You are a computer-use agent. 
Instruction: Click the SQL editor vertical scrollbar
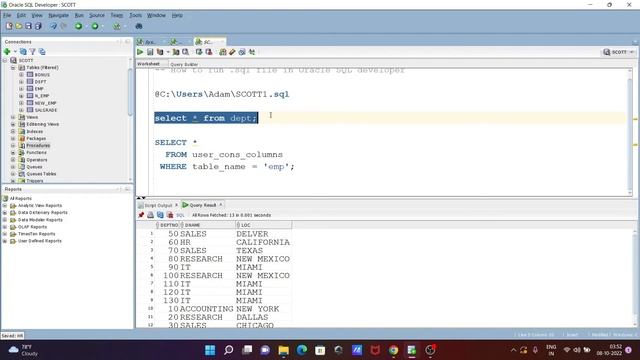tap(630, 131)
